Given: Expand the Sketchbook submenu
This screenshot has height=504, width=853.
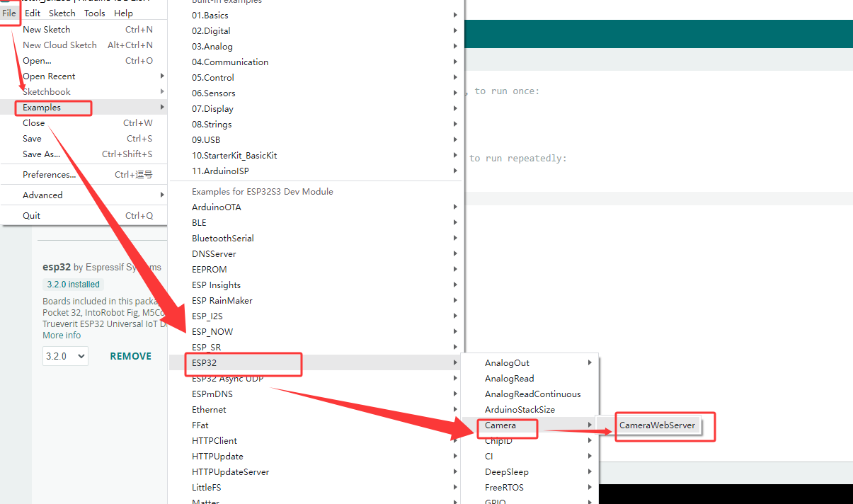Looking at the screenshot, I should coord(84,92).
